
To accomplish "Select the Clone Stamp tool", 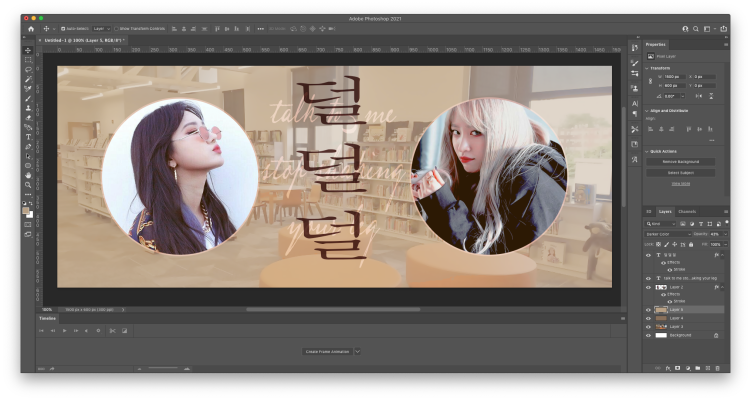I will coord(28,108).
